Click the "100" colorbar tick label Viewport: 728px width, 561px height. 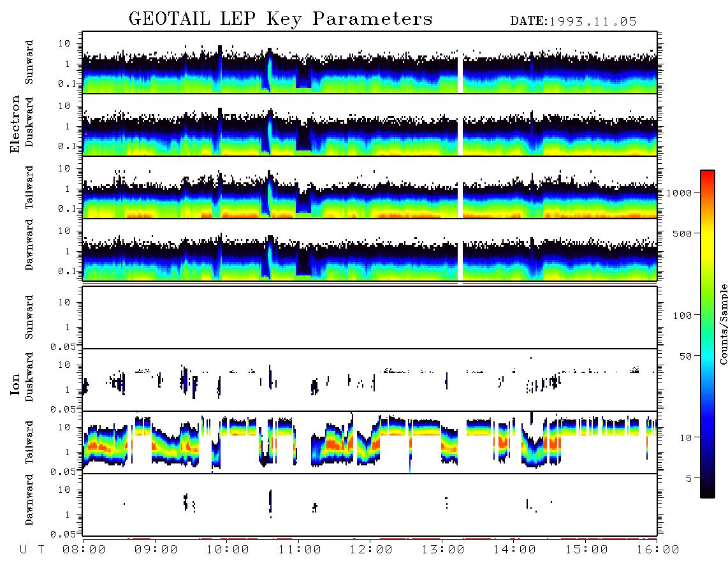(682, 316)
